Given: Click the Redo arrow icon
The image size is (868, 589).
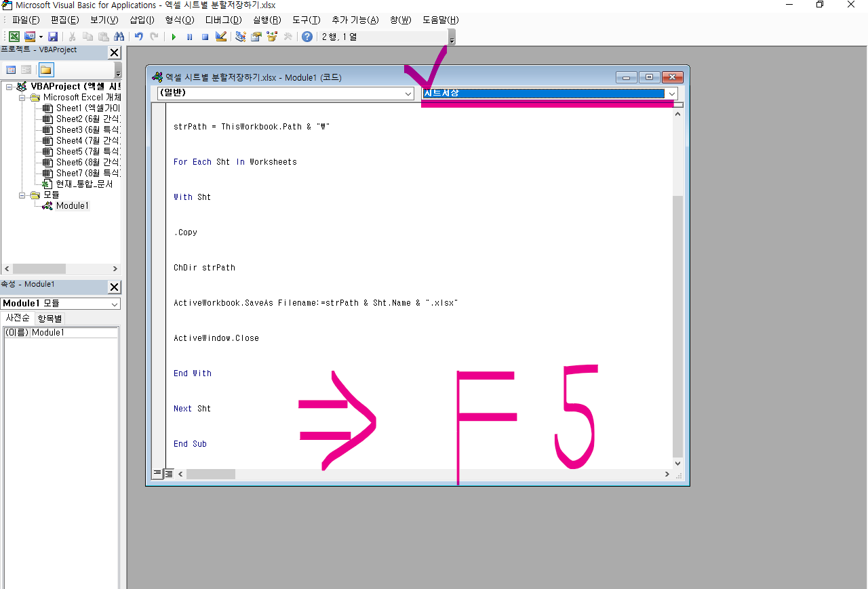Looking at the screenshot, I should click(x=155, y=37).
